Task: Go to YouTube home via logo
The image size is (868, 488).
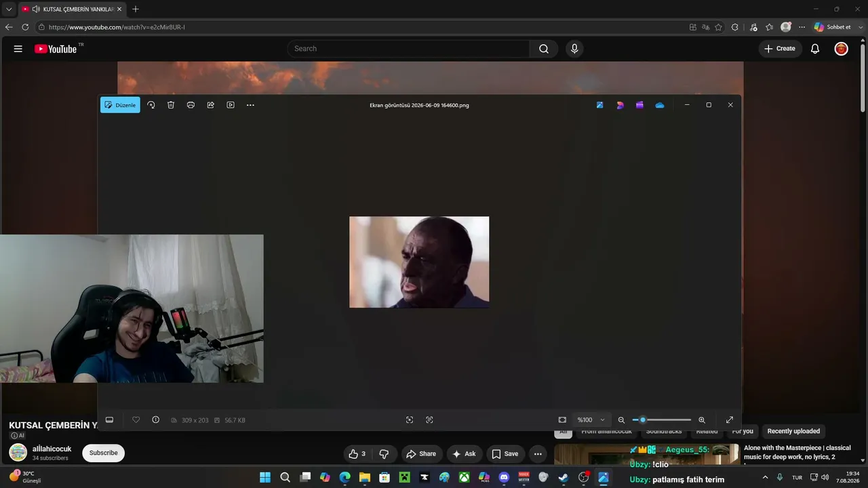Action: point(56,49)
